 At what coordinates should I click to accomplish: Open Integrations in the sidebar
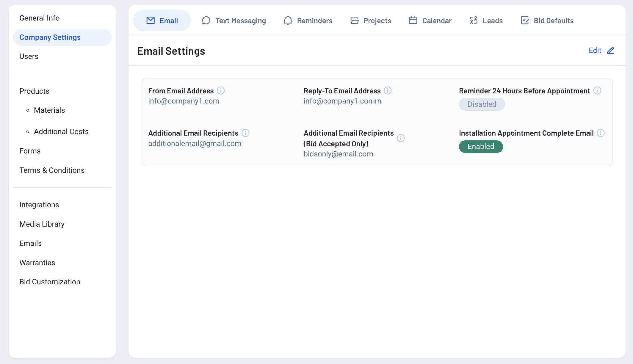[x=39, y=205]
